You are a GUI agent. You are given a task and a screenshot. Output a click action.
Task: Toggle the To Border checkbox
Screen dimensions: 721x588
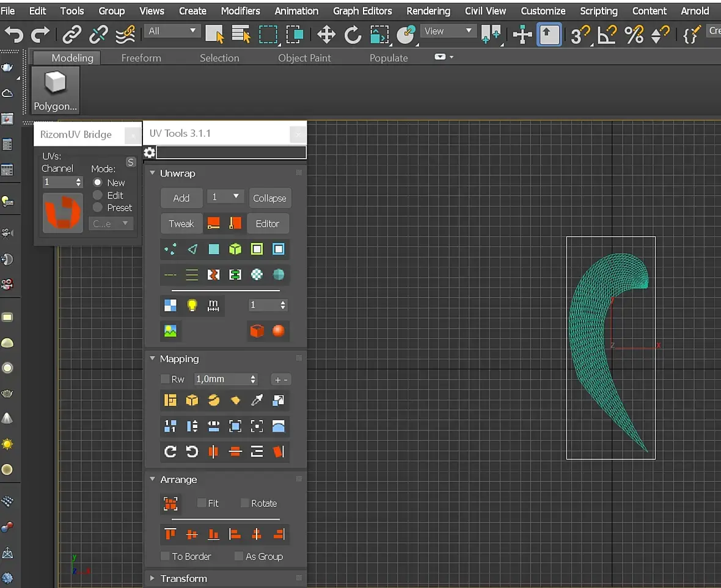tap(165, 556)
